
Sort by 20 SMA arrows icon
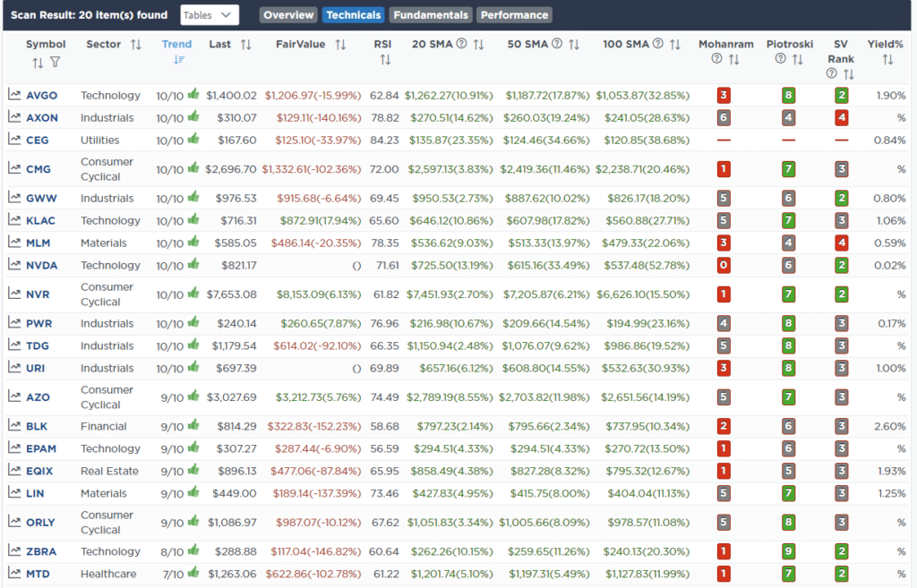click(478, 45)
